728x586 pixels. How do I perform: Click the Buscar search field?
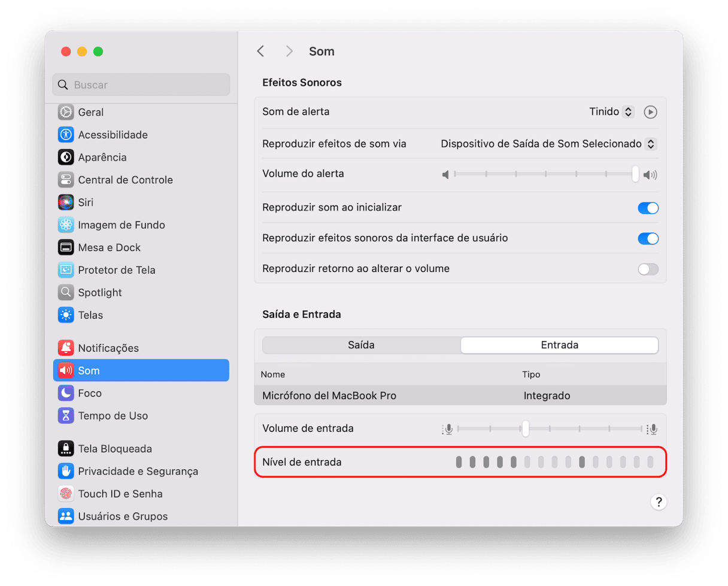pyautogui.click(x=141, y=85)
